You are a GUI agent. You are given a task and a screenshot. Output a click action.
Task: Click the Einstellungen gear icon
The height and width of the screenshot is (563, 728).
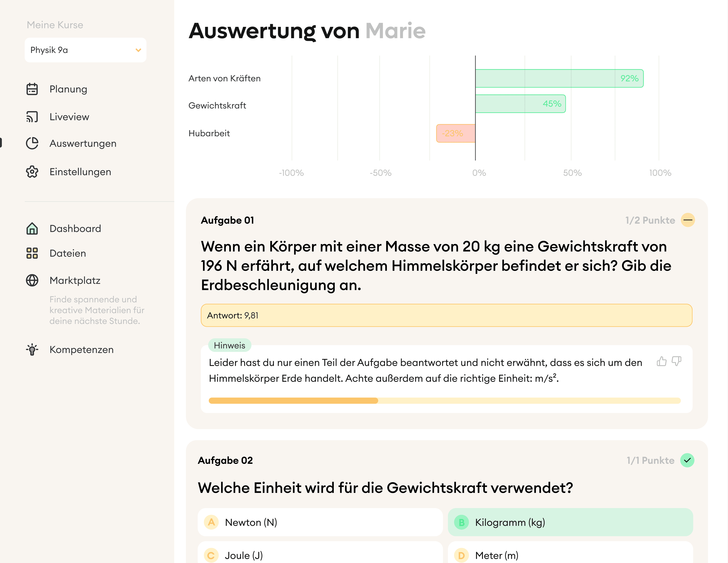tap(32, 172)
